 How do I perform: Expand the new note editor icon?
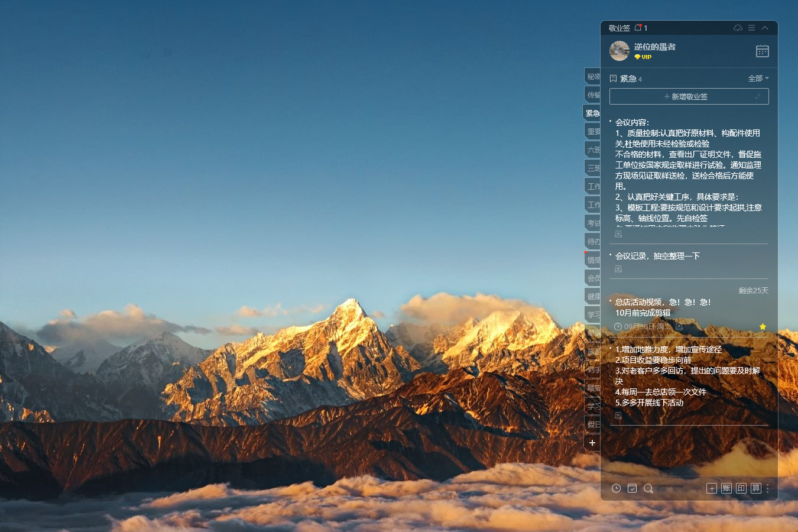(x=758, y=96)
